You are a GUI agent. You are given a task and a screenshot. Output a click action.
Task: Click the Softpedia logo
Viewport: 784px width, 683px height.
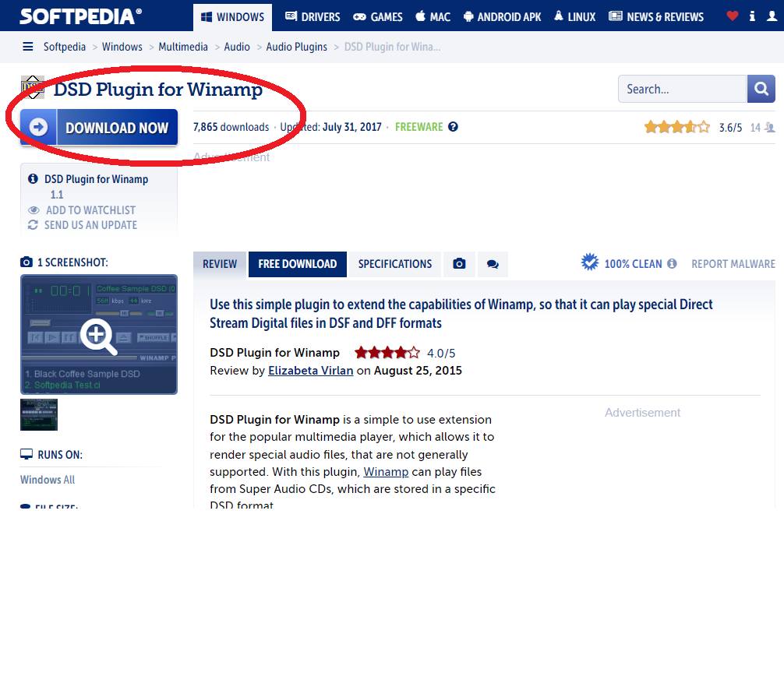point(80,16)
